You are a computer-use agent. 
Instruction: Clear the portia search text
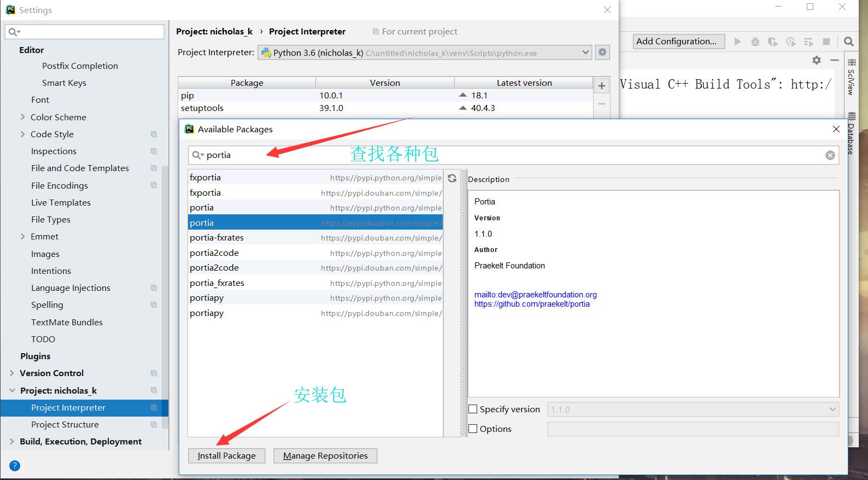[830, 155]
